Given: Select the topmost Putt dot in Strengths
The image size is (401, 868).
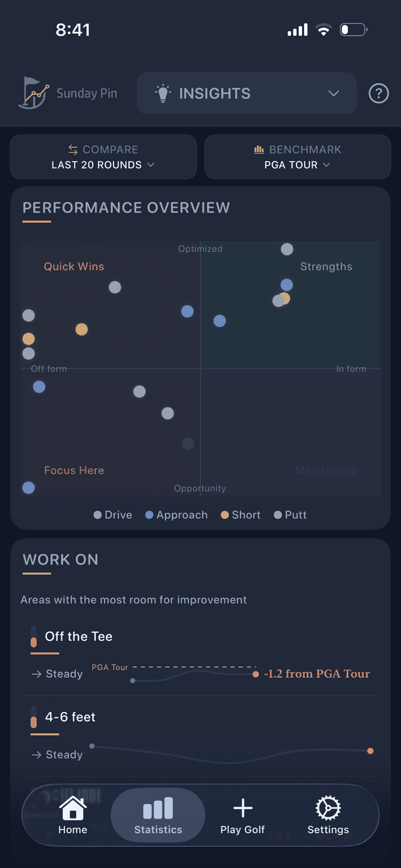Looking at the screenshot, I should click(287, 250).
